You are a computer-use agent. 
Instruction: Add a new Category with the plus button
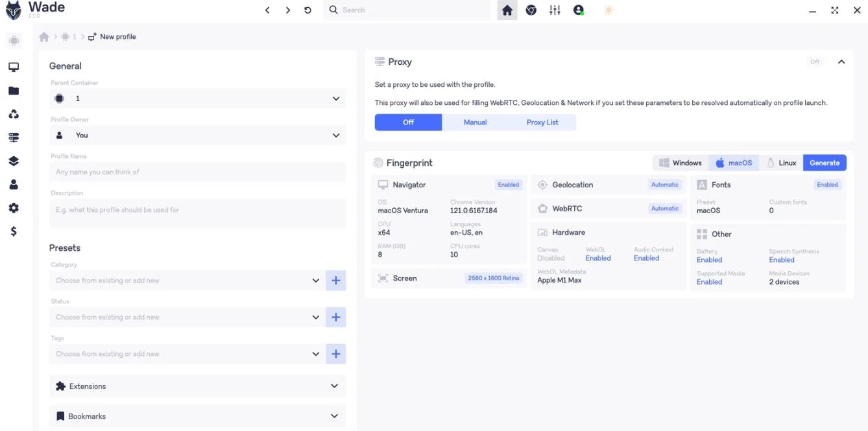(x=336, y=281)
